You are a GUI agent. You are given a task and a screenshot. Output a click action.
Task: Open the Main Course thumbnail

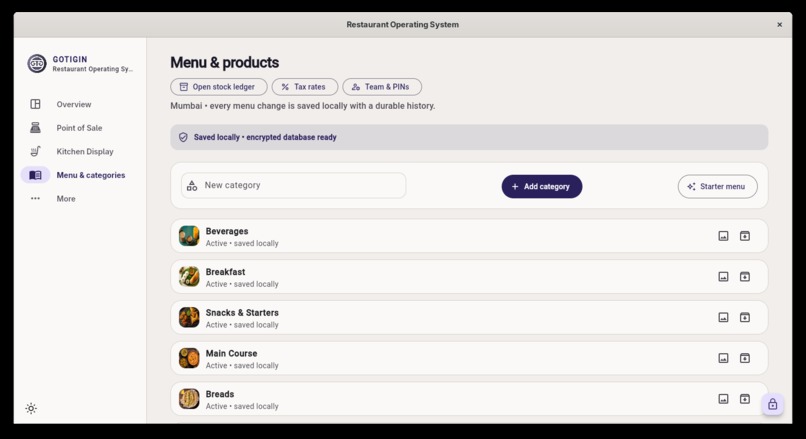pyautogui.click(x=189, y=358)
